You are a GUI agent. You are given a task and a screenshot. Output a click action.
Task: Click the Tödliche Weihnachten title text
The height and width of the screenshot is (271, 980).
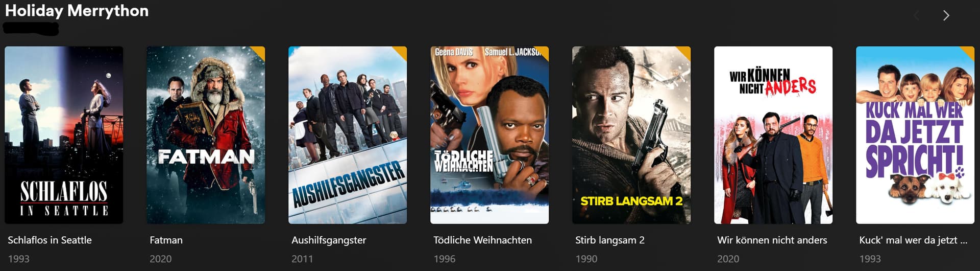point(482,240)
